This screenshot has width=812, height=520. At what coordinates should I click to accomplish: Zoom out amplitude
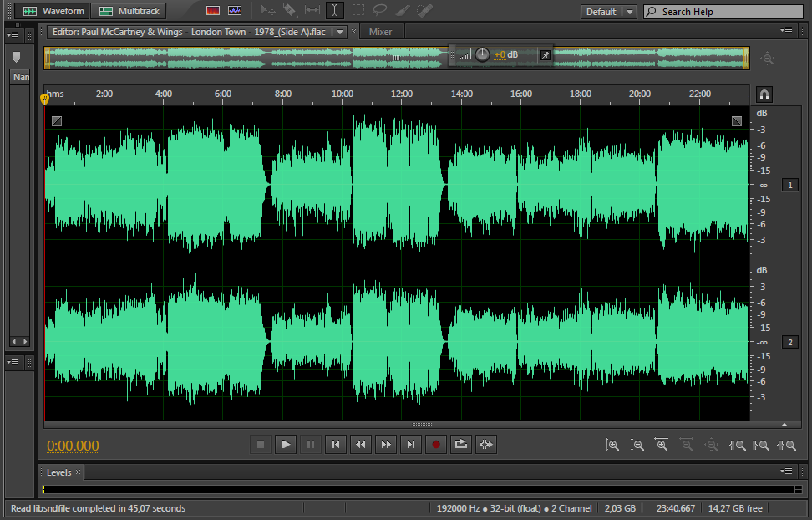637,445
